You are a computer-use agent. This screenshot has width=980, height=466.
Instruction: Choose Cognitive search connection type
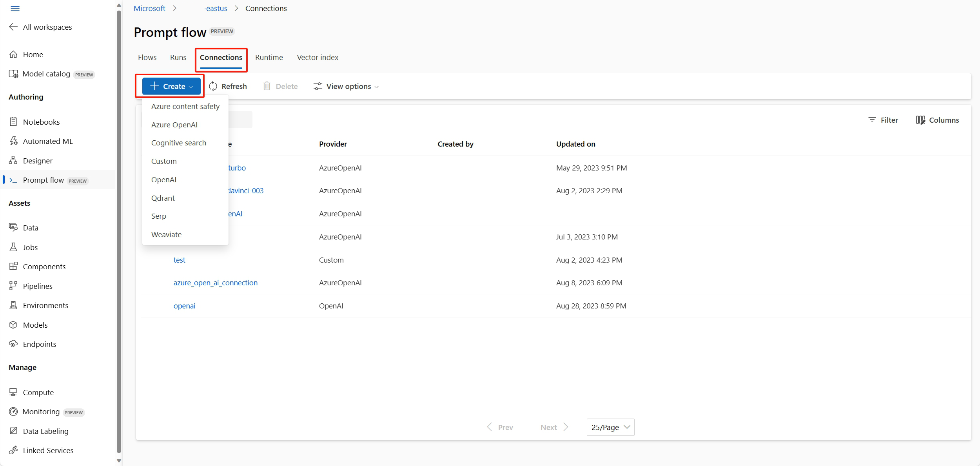tap(178, 143)
